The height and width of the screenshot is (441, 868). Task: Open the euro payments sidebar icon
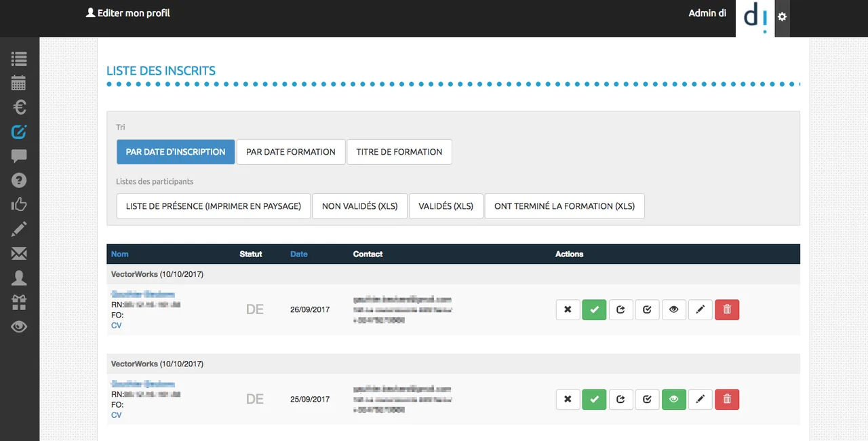pos(19,107)
